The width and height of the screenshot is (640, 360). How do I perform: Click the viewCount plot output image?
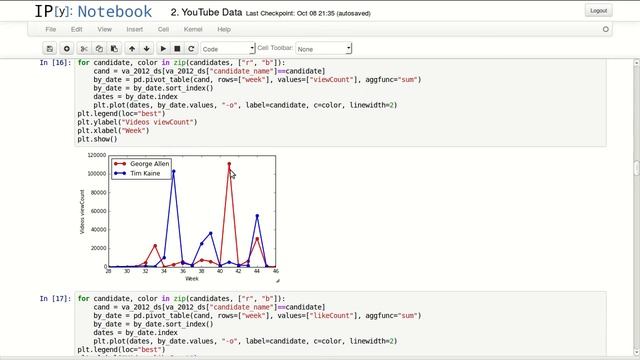(180, 218)
